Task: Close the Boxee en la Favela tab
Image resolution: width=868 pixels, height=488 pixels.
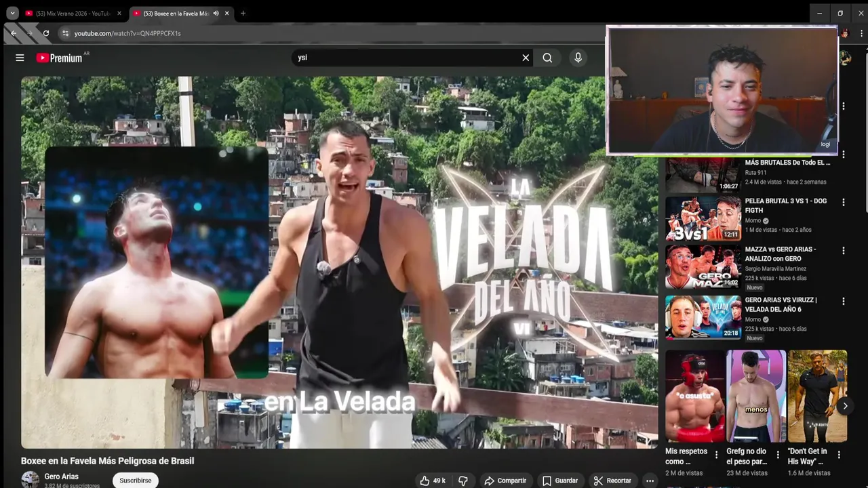Action: coord(226,13)
